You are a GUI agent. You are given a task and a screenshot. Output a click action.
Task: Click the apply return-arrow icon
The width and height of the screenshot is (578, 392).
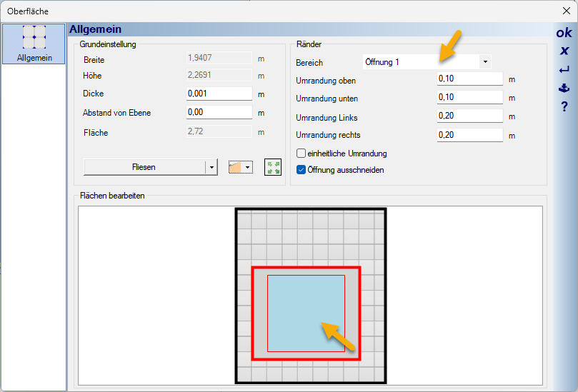tap(564, 69)
